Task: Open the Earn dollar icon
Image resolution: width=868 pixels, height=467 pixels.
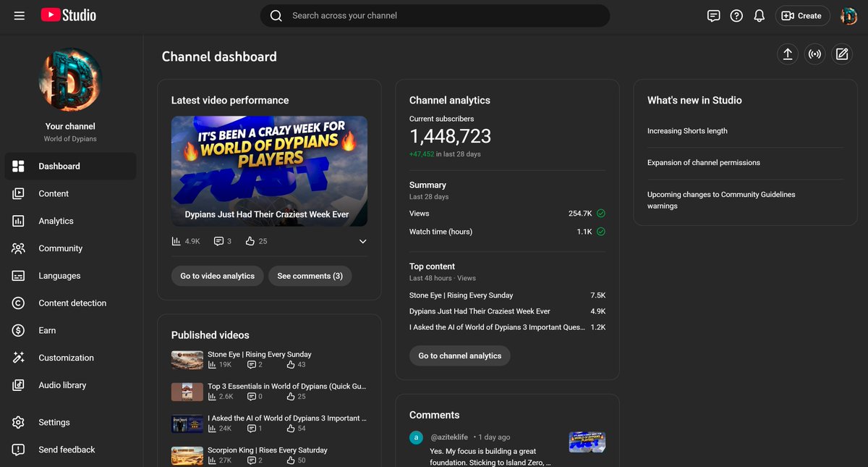Action: 19,330
